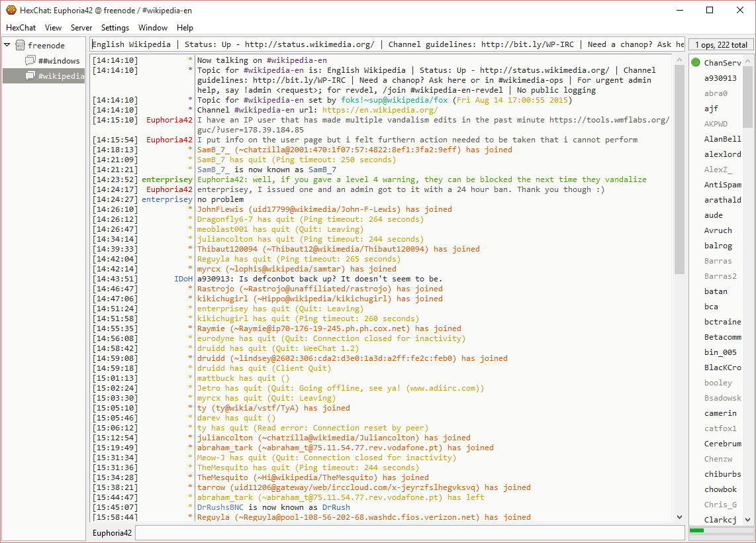Switch to the ##windows channel
Image resolution: width=756 pixels, height=543 pixels.
(59, 61)
